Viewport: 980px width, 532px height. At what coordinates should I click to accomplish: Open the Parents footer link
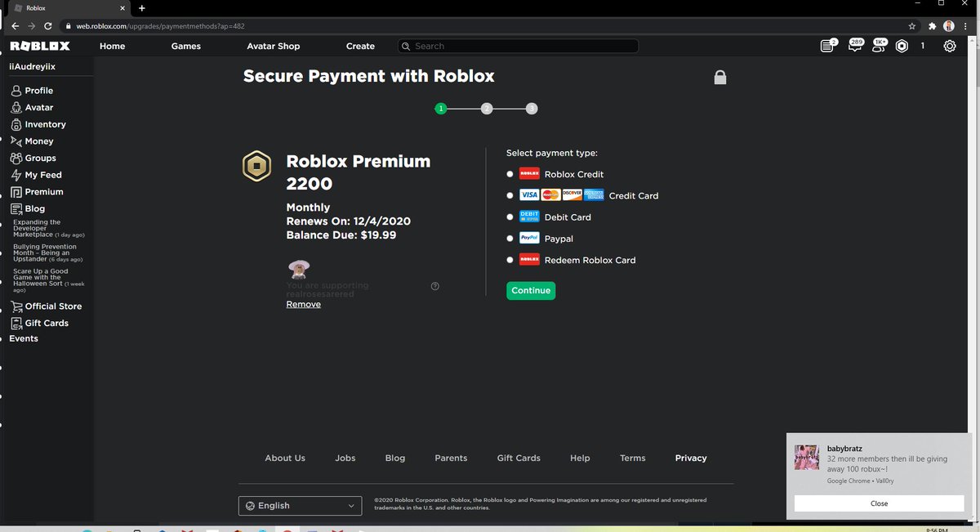click(x=451, y=458)
